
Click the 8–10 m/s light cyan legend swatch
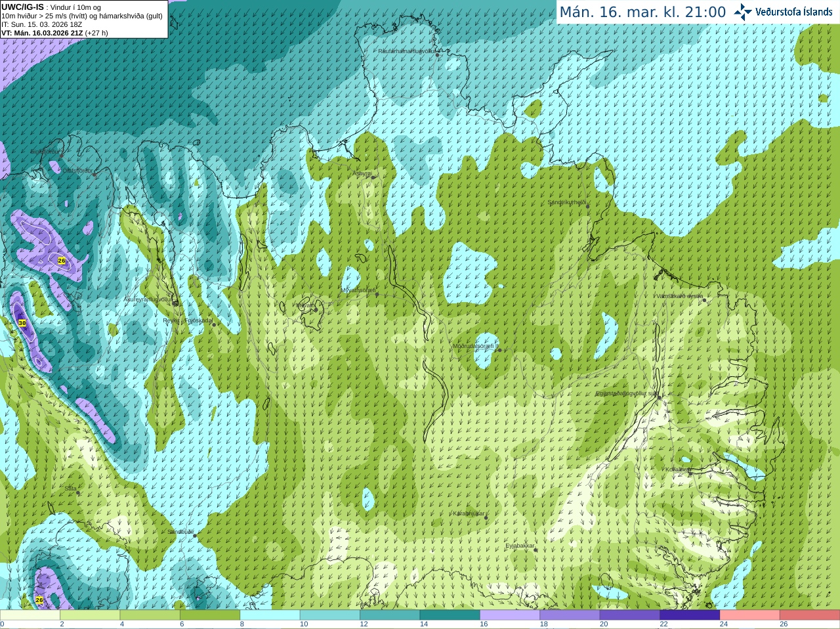[270, 615]
